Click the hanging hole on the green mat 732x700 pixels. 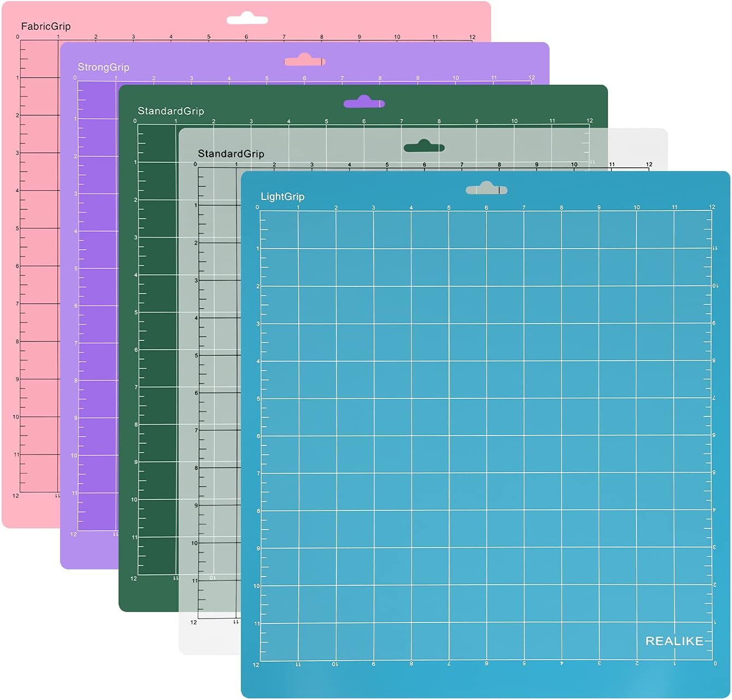(x=363, y=102)
